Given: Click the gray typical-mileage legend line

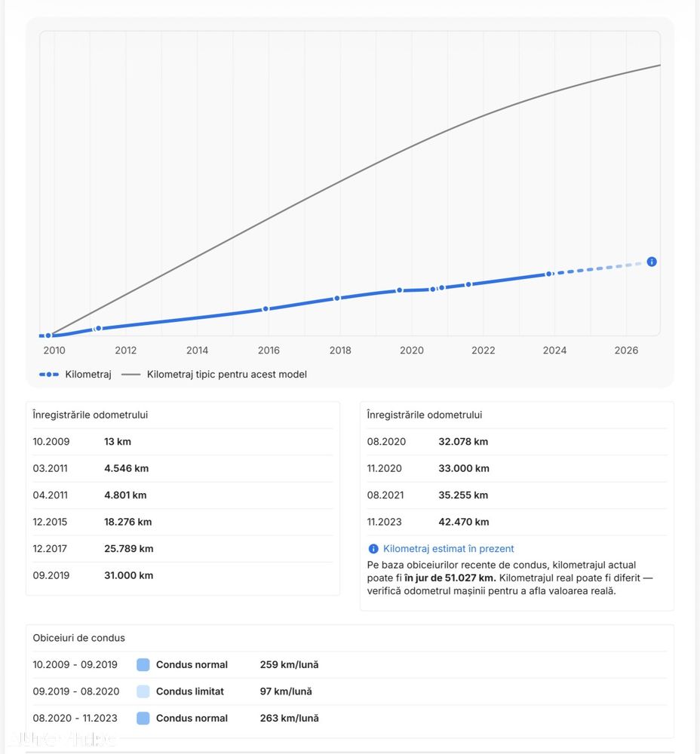Looking at the screenshot, I should click(x=130, y=374).
